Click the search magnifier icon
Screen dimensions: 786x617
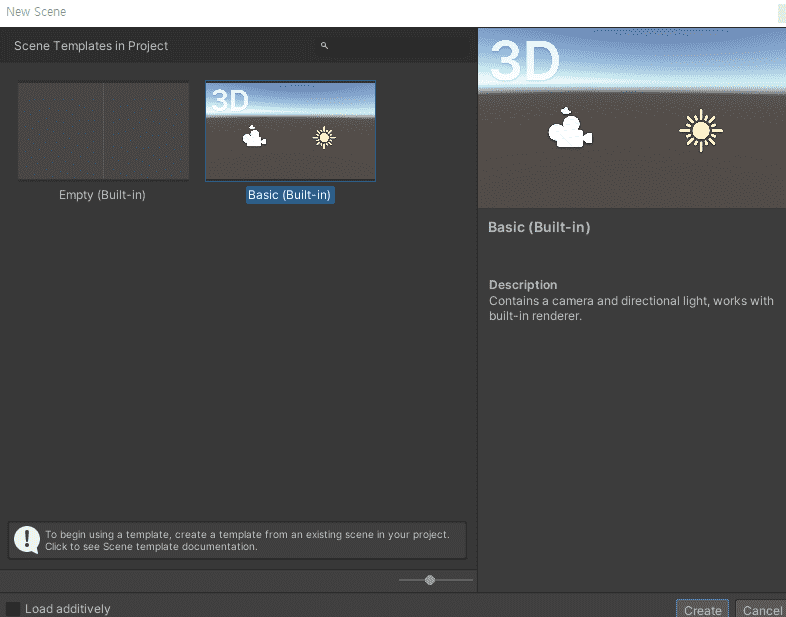click(324, 46)
